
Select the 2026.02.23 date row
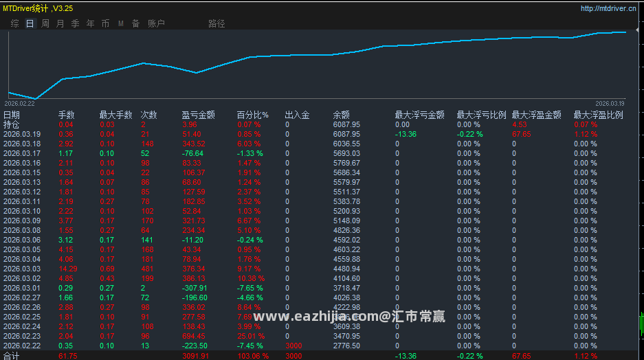coord(22,336)
